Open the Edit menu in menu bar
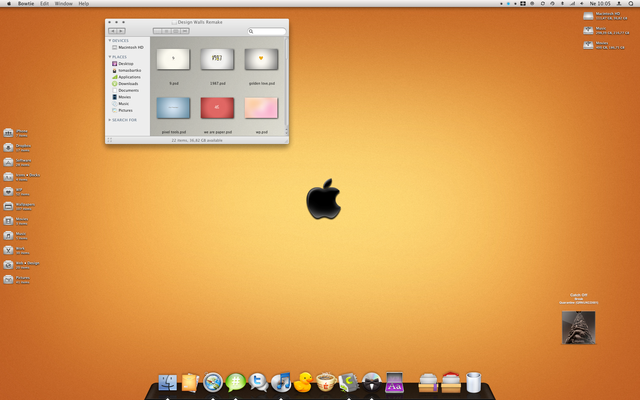Image resolution: width=640 pixels, height=400 pixels. pyautogui.click(x=44, y=4)
